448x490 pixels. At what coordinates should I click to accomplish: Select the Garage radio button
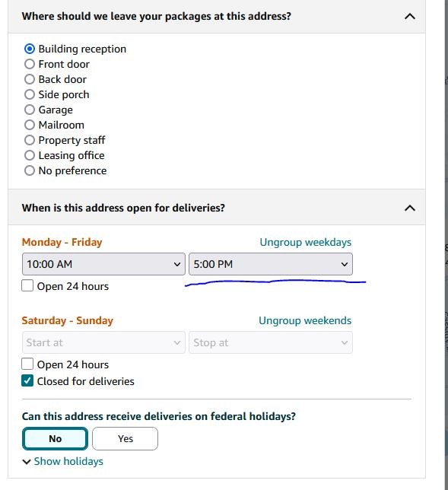(x=30, y=110)
